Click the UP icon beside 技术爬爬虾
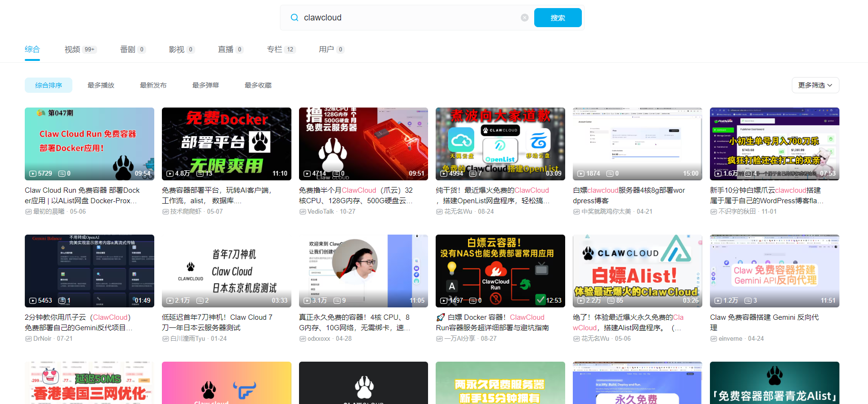868x404 pixels. click(x=165, y=212)
